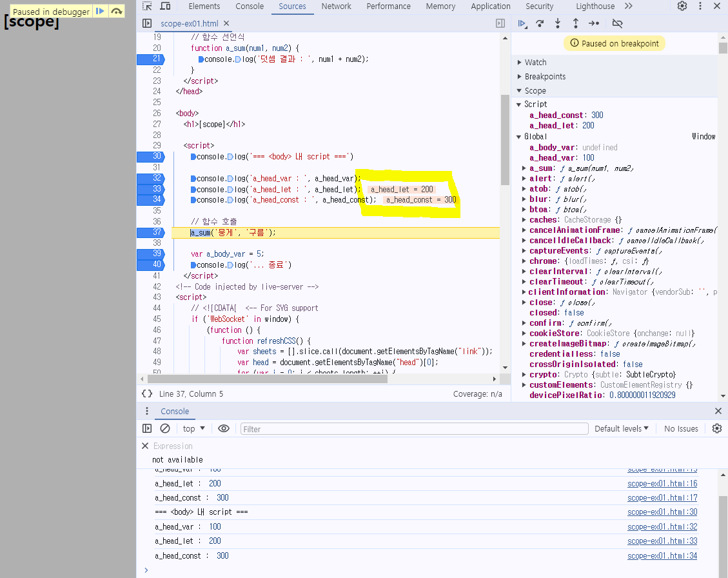The height and width of the screenshot is (578, 728).
Task: Collapse the Script scope group
Action: (520, 105)
